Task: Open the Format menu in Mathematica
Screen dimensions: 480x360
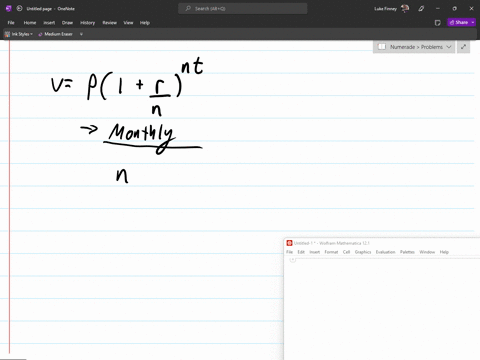Action: [x=331, y=252]
